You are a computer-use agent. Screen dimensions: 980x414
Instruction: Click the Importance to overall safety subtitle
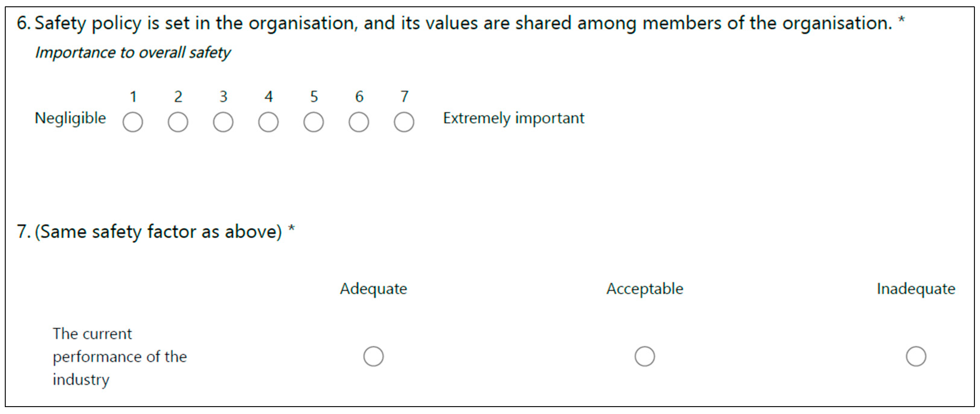pyautogui.click(x=133, y=52)
